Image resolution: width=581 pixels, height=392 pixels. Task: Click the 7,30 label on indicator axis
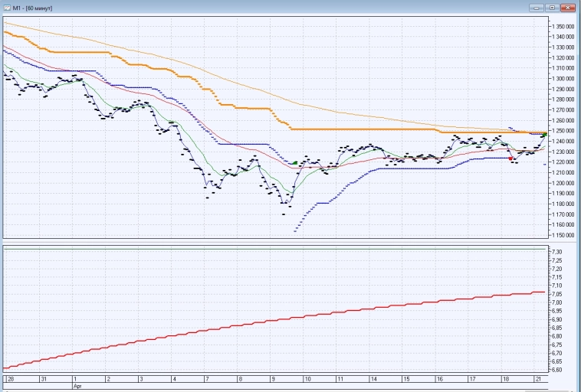pyautogui.click(x=559, y=252)
